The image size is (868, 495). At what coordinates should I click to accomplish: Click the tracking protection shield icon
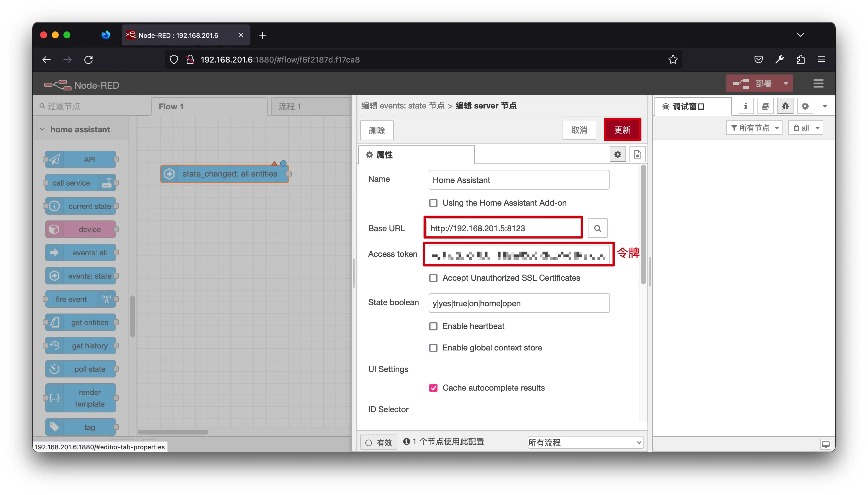(x=174, y=60)
